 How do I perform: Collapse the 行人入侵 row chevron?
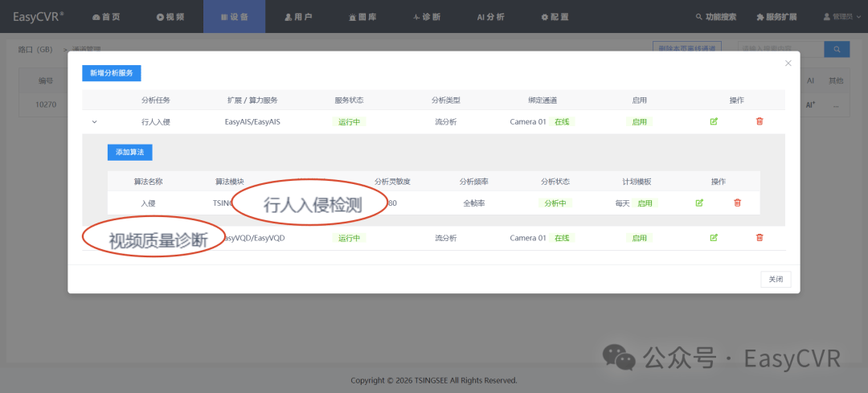pyautogui.click(x=95, y=122)
